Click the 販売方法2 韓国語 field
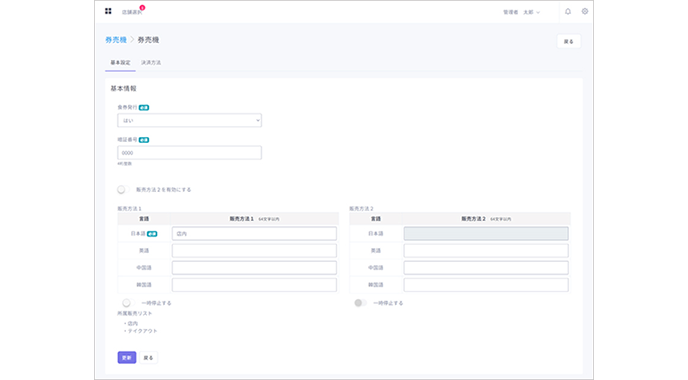This screenshot has width=688, height=380. (x=486, y=285)
